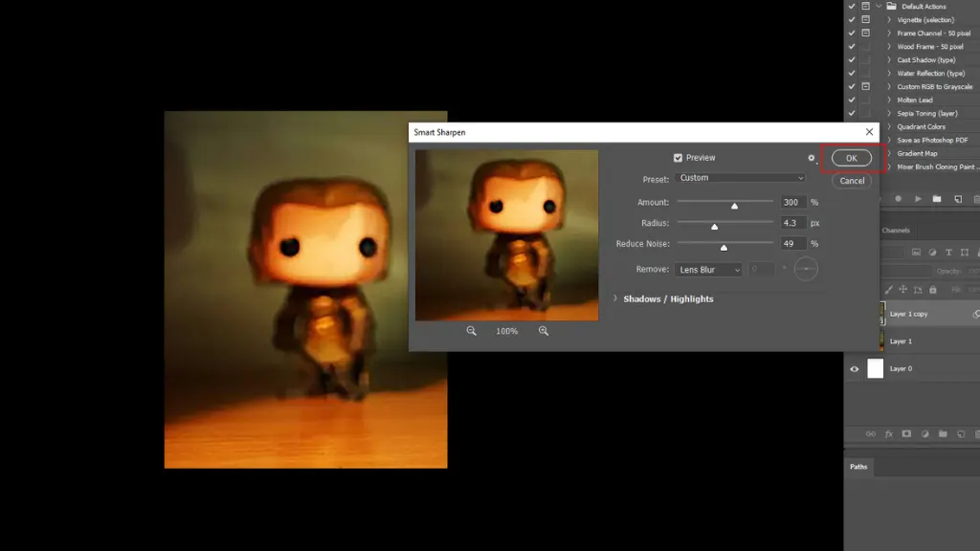This screenshot has height=551, width=980.
Task: Click the Default Actions folder icon
Action: click(x=892, y=7)
